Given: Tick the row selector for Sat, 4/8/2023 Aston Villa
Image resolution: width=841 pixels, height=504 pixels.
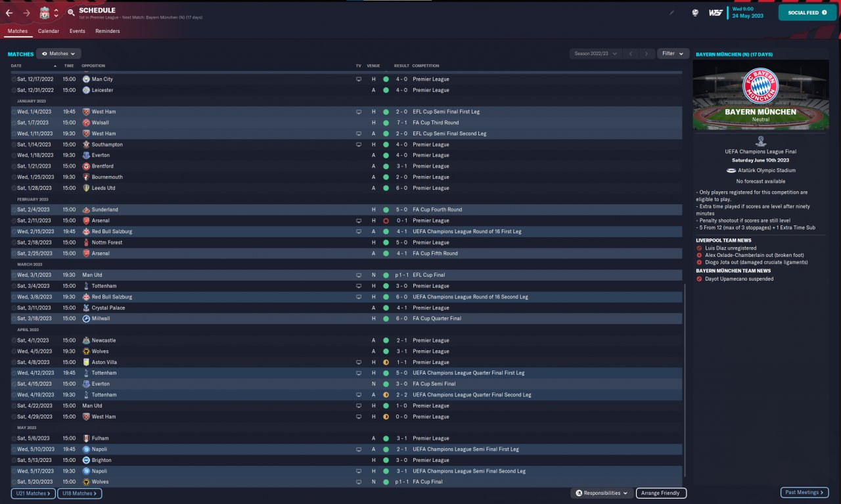Looking at the screenshot, I should point(14,362).
